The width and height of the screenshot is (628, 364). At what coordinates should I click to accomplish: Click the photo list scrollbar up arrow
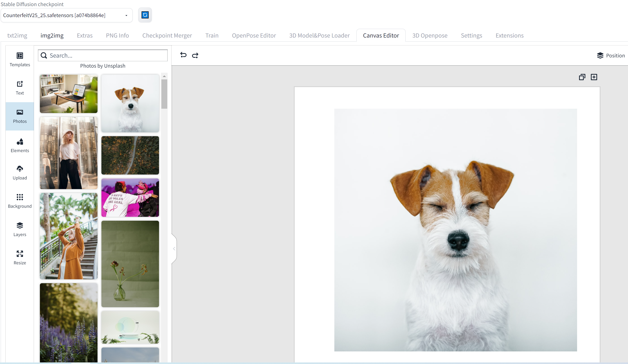point(164,76)
